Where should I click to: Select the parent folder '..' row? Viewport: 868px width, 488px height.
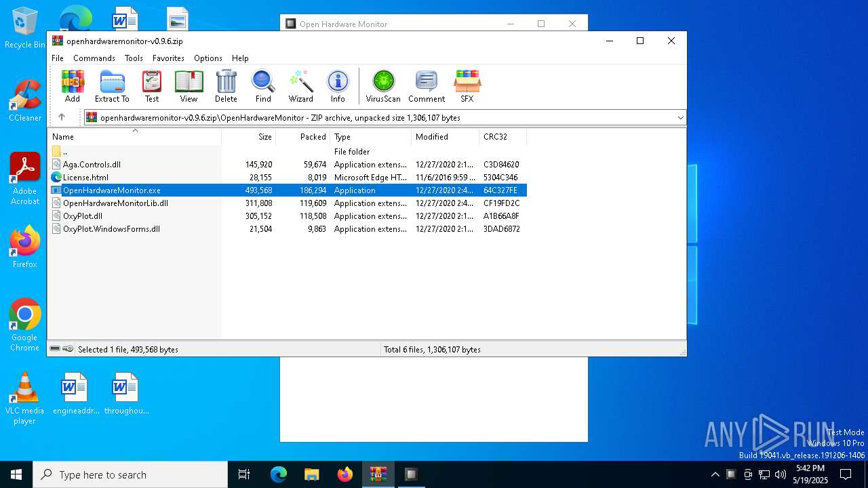[x=288, y=152]
